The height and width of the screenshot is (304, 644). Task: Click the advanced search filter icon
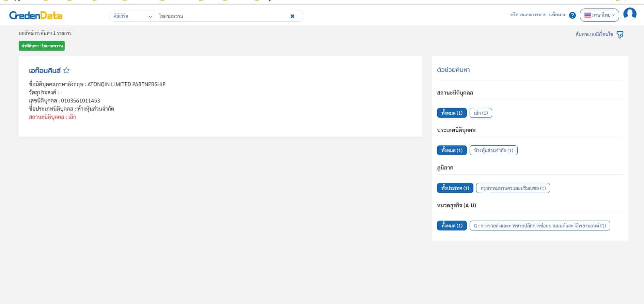(x=620, y=35)
